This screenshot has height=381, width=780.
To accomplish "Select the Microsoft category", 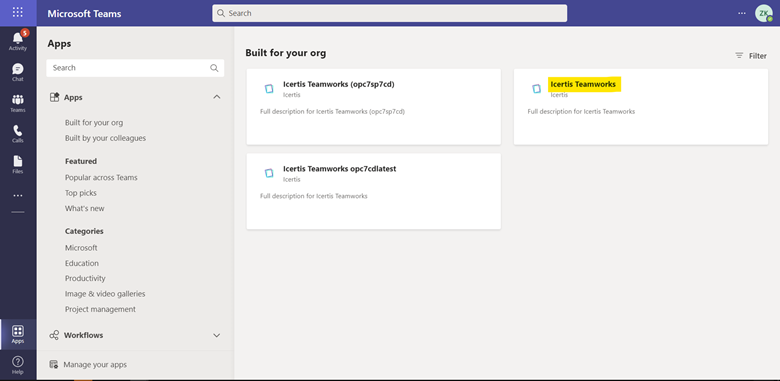I will (81, 248).
